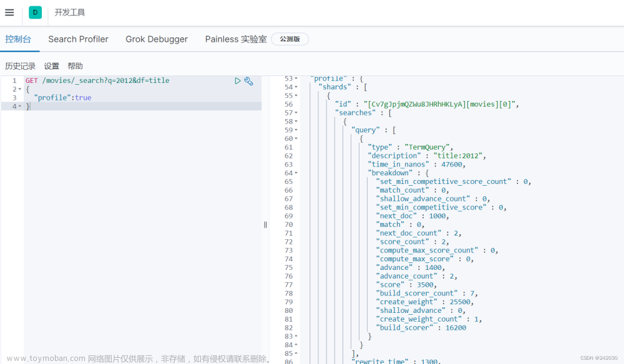The height and width of the screenshot is (364, 624).
Task: Collapse the object at output line 55
Action: coord(296,96)
